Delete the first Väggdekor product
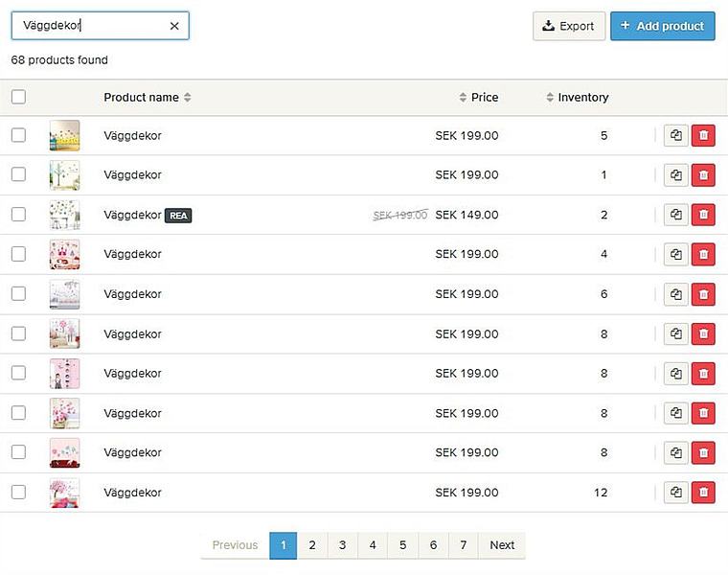 click(703, 136)
